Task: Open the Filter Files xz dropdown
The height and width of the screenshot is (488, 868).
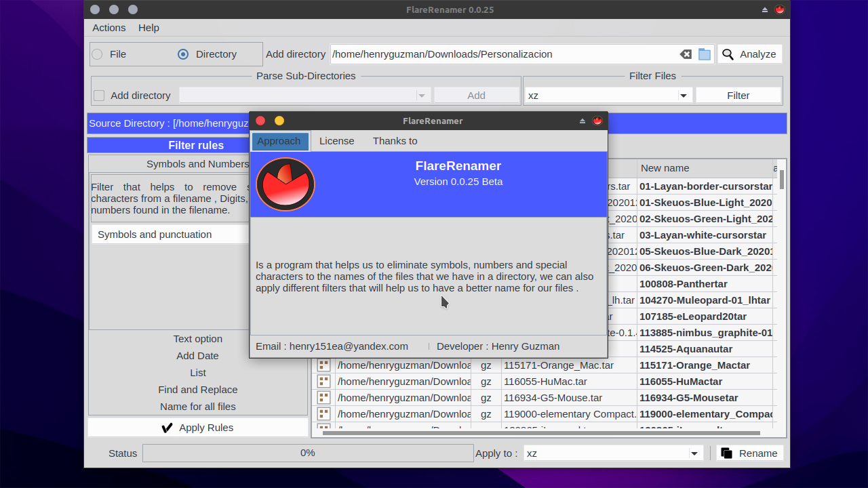Action: (x=684, y=96)
